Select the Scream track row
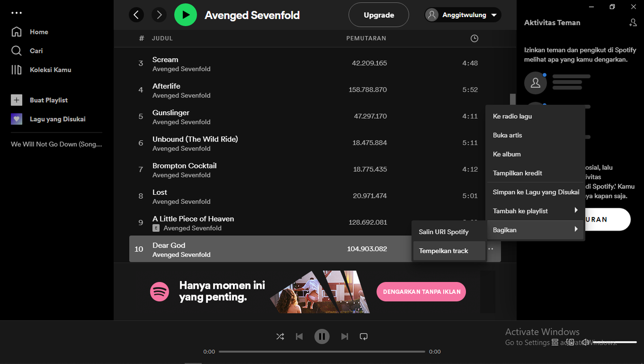Screen dimensions: 644x364 (315, 63)
